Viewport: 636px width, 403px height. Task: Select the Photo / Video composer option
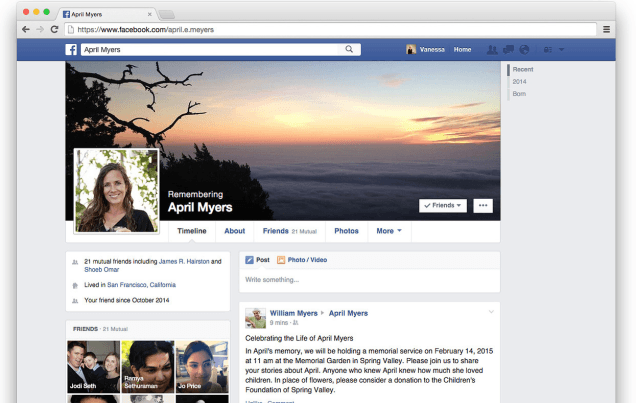[302, 260]
